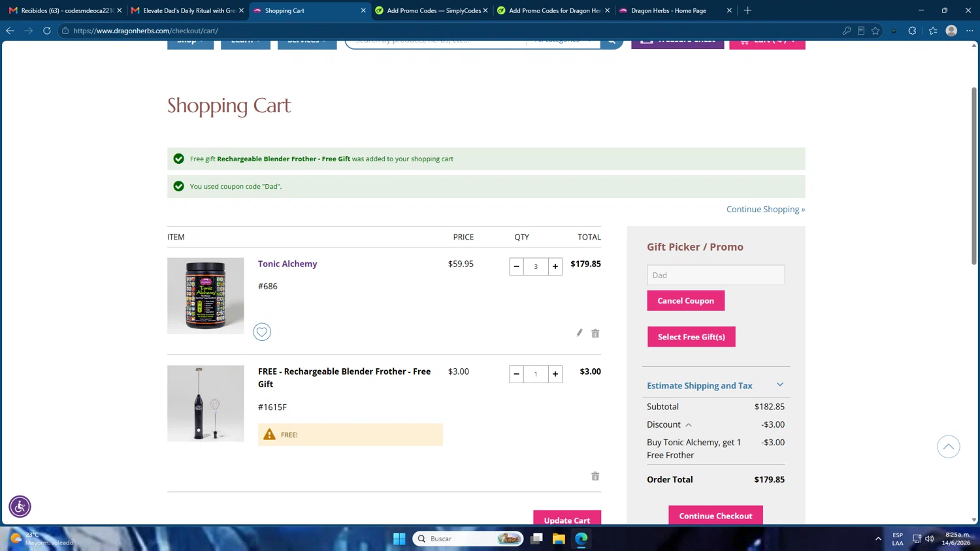The height and width of the screenshot is (551, 980).
Task: Click the back-to-top arrow circle
Action: click(x=949, y=447)
